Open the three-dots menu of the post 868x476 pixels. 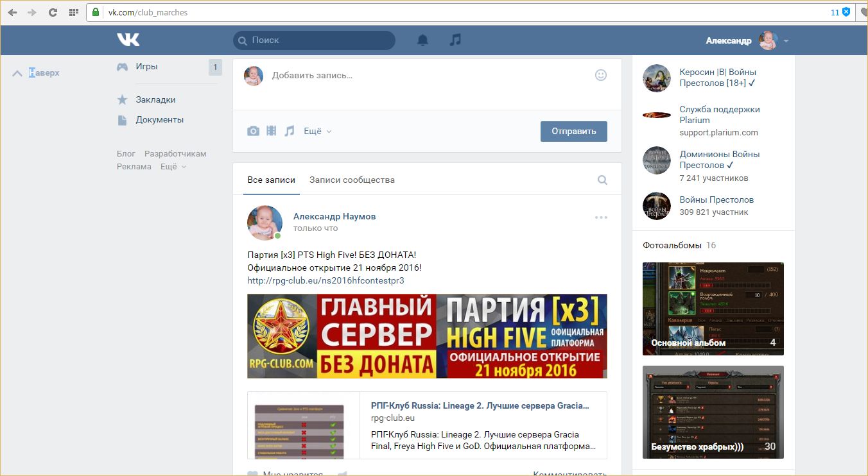601,217
